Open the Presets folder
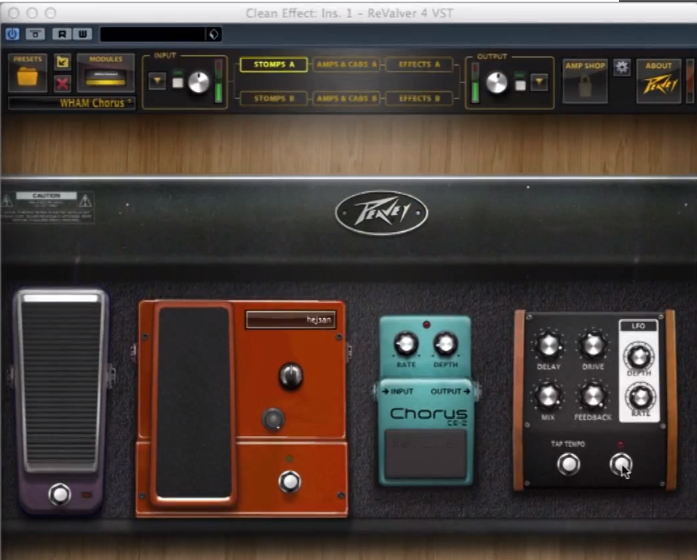Viewport: 697px width, 560px height. tap(28, 73)
